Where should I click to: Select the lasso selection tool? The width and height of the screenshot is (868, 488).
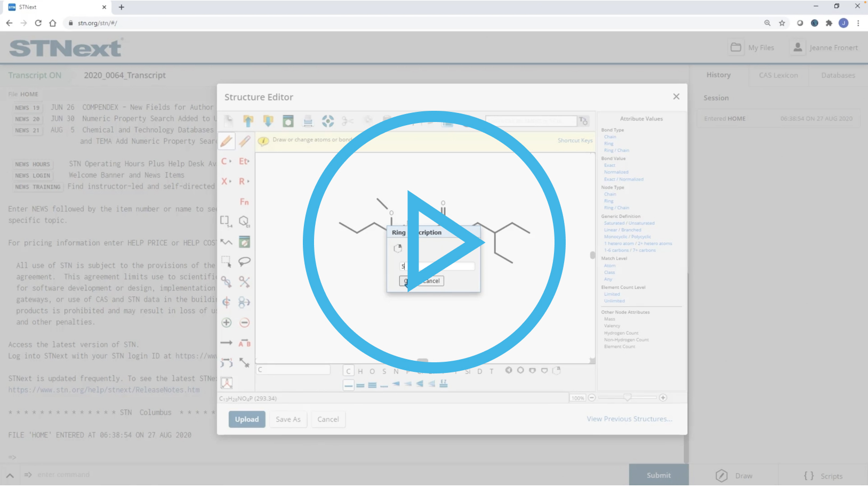tap(244, 262)
